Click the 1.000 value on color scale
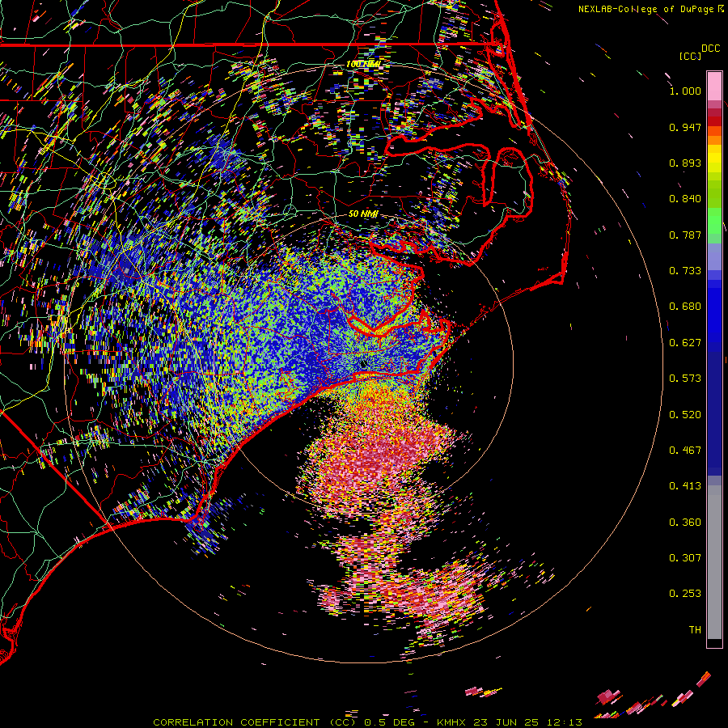Image resolution: width=728 pixels, height=728 pixels. (x=685, y=91)
